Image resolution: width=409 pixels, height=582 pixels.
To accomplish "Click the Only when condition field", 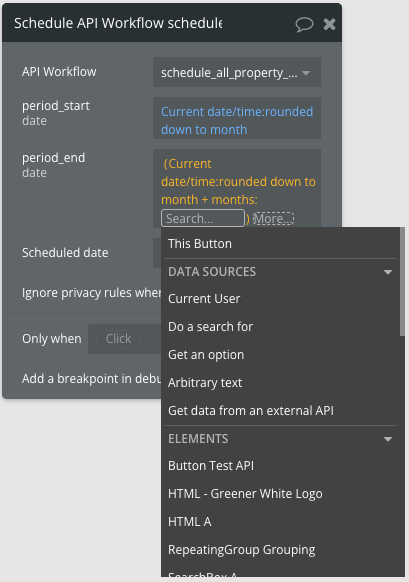I will [x=125, y=339].
